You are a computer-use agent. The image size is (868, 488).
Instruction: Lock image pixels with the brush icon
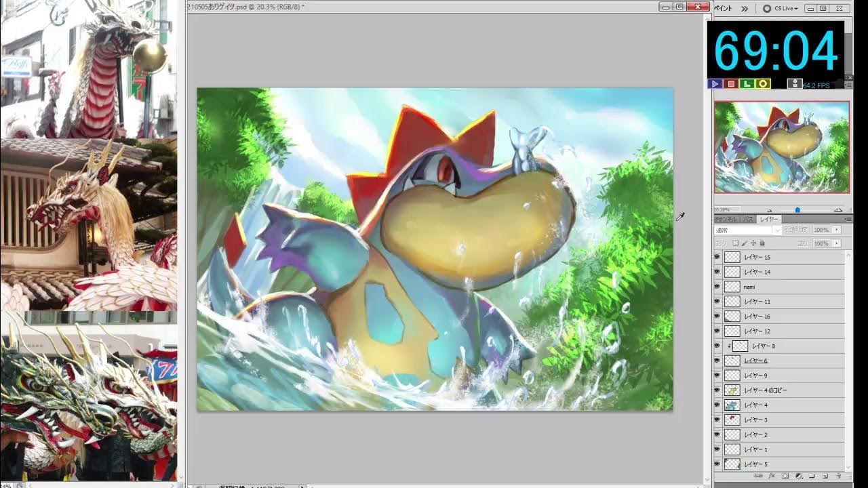coord(745,243)
